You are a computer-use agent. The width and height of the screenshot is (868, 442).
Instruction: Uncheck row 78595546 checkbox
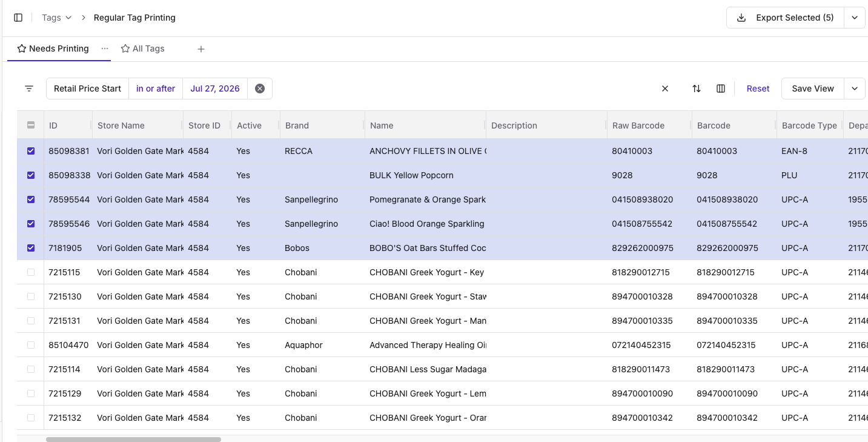tap(31, 224)
